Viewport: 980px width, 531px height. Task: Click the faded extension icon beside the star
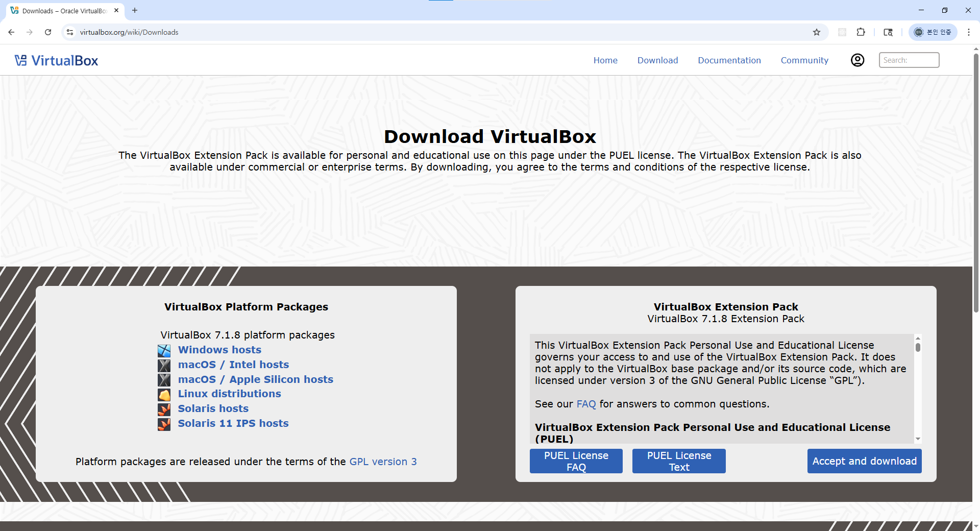[x=842, y=32]
